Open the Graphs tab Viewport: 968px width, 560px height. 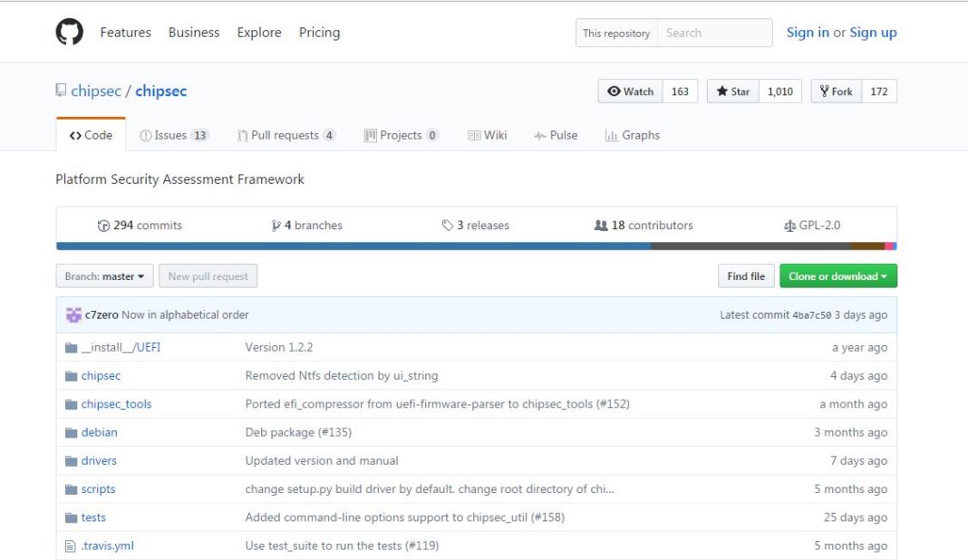633,135
